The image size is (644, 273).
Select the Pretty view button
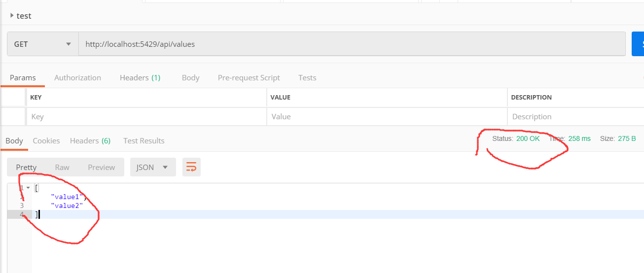(26, 167)
